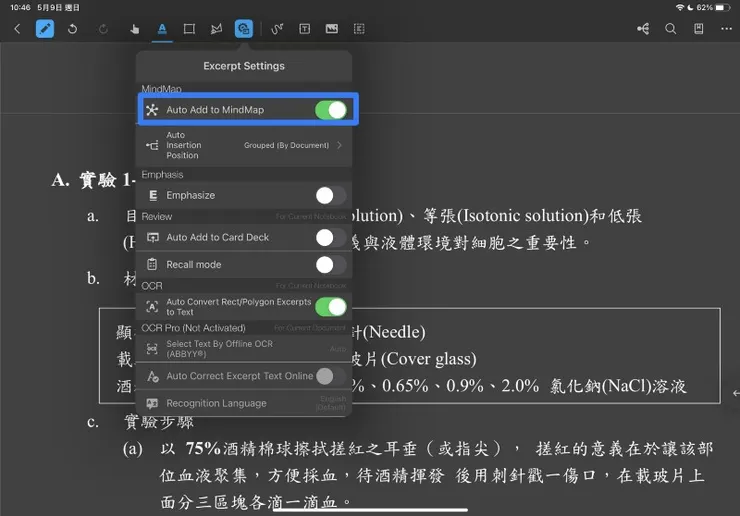Image resolution: width=740 pixels, height=516 pixels.
Task: Click the (NaCl) text in document
Action: (627, 386)
